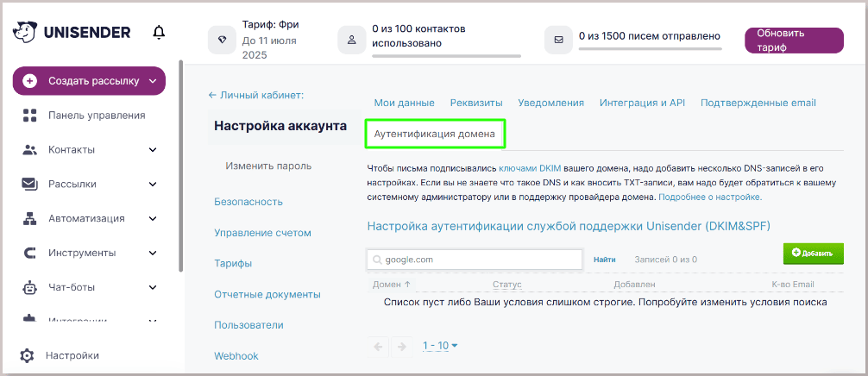The height and width of the screenshot is (376, 868).
Task: Click the Unisender dog logo
Action: point(25,33)
